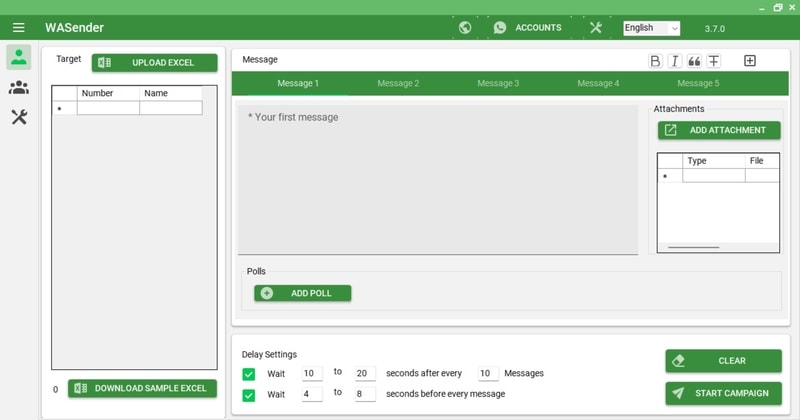Screen dimensions: 800x420
Task: Close the WASender window
Action: click(792, 7)
